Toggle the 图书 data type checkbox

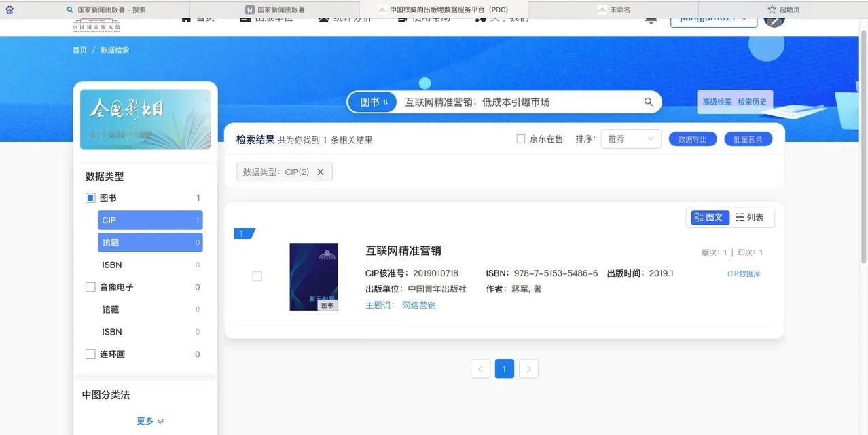[90, 198]
